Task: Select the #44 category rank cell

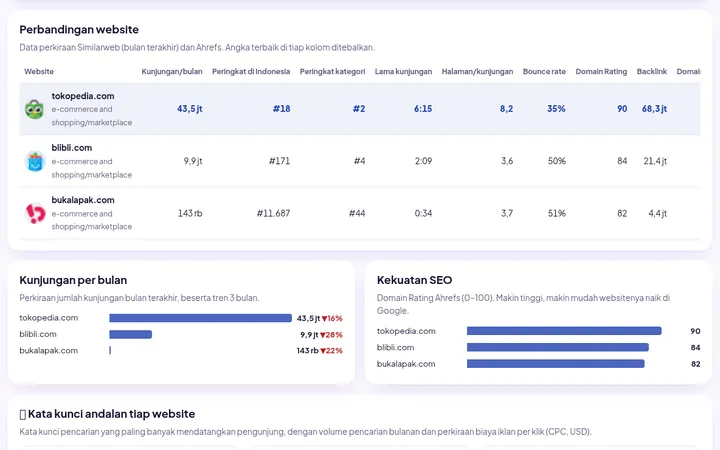Action: click(x=357, y=213)
